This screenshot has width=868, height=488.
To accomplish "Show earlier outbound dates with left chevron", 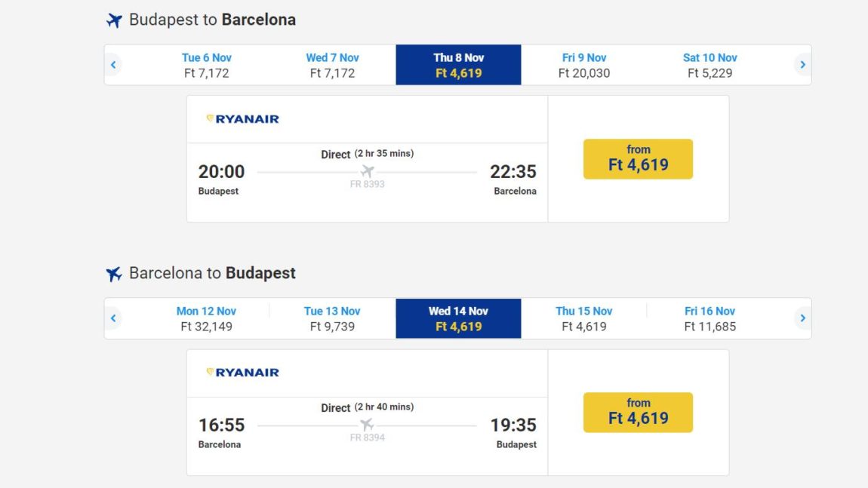I will (113, 65).
